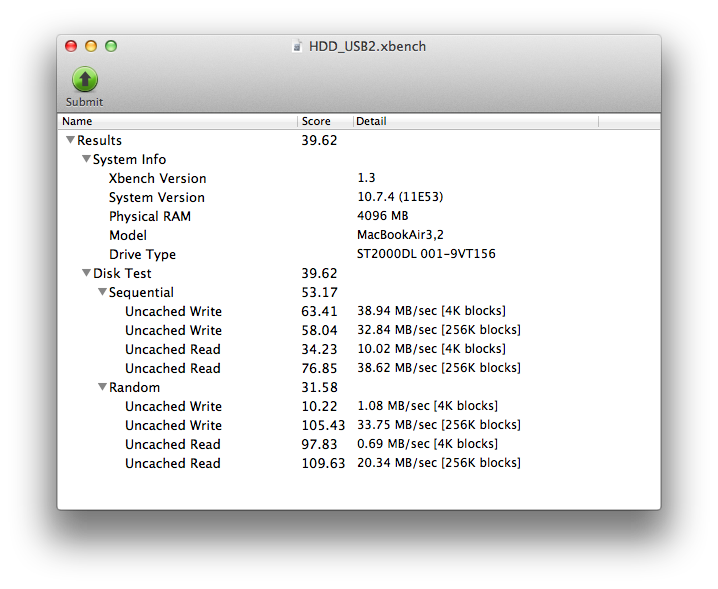The width and height of the screenshot is (718, 589).
Task: Select the Drive Type row
Action: (359, 254)
